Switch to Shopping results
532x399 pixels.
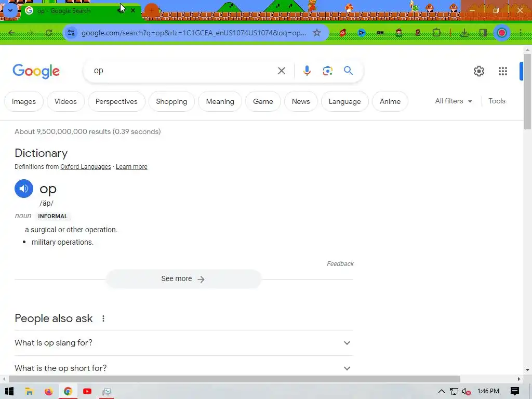pos(171,101)
